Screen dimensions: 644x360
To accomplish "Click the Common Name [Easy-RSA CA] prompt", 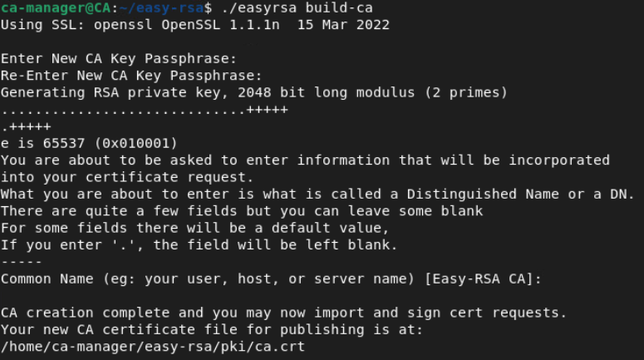I will tap(271, 279).
